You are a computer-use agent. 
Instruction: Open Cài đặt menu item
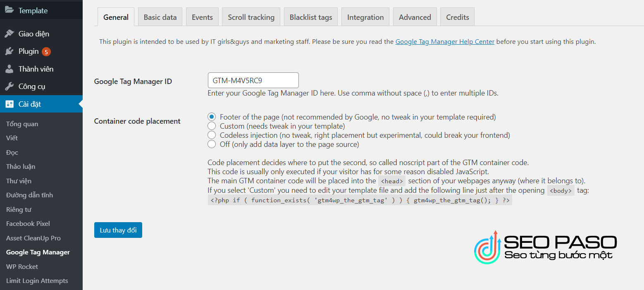pyautogui.click(x=41, y=104)
